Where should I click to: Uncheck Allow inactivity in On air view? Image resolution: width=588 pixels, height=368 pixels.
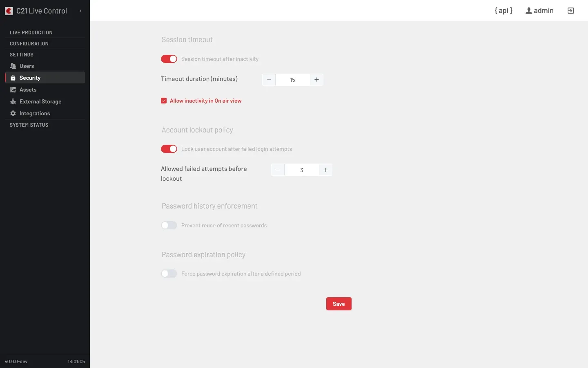[164, 101]
